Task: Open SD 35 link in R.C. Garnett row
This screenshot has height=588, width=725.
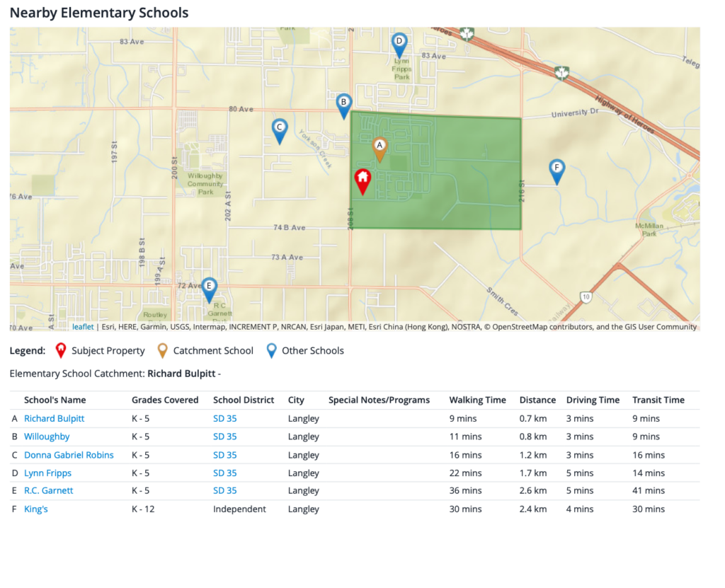Action: 224,490
